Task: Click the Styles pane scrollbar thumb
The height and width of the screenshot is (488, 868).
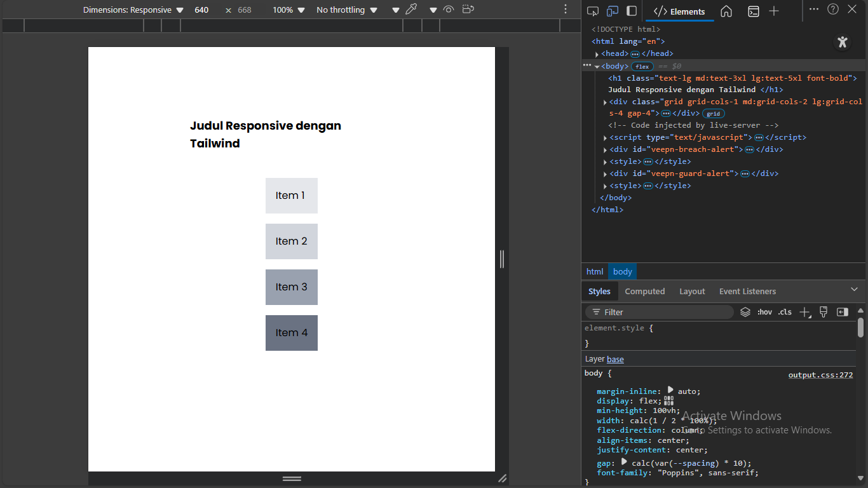Action: point(860,327)
